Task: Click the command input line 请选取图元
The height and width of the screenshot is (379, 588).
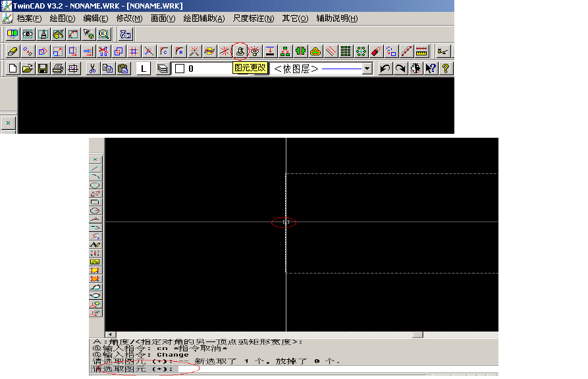Action: pos(295,369)
